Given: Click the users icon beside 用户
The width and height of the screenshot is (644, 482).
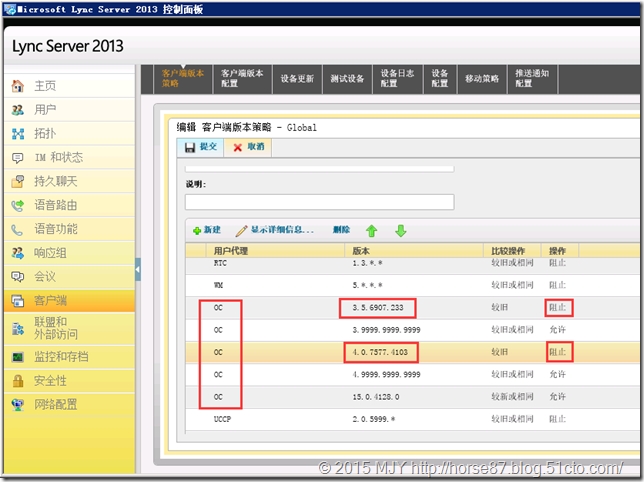Looking at the screenshot, I should pos(18,110).
